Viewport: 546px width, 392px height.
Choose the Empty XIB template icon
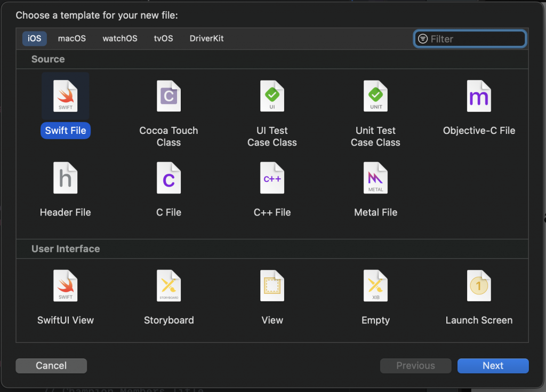point(376,286)
